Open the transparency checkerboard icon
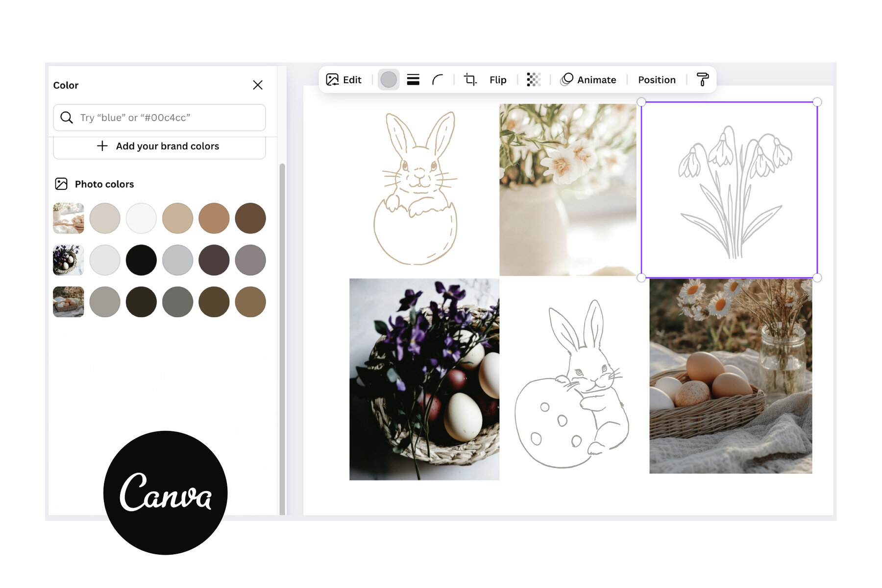 (533, 80)
